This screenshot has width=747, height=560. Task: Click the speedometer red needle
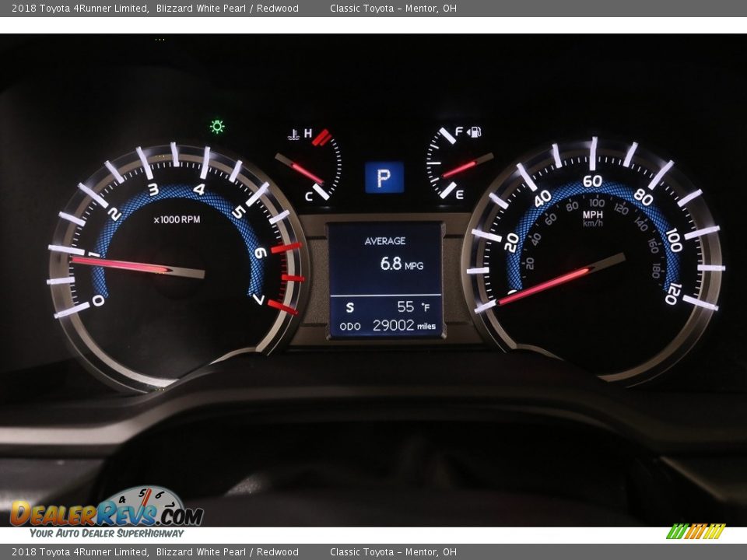pyautogui.click(x=560, y=278)
